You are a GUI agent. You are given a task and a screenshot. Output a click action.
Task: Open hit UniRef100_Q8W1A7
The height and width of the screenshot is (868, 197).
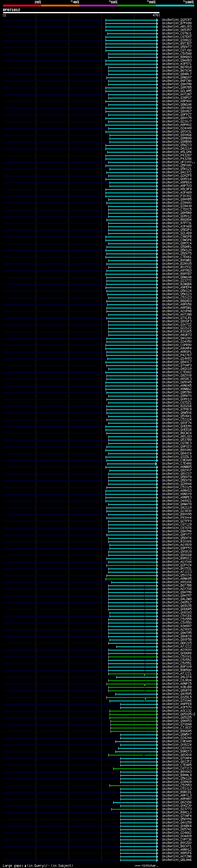176,78
